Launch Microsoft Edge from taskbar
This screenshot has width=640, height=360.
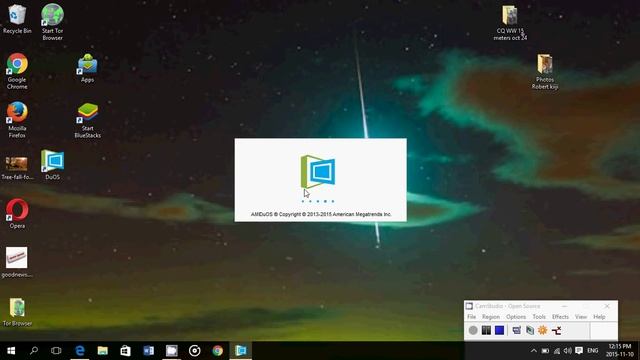80,351
